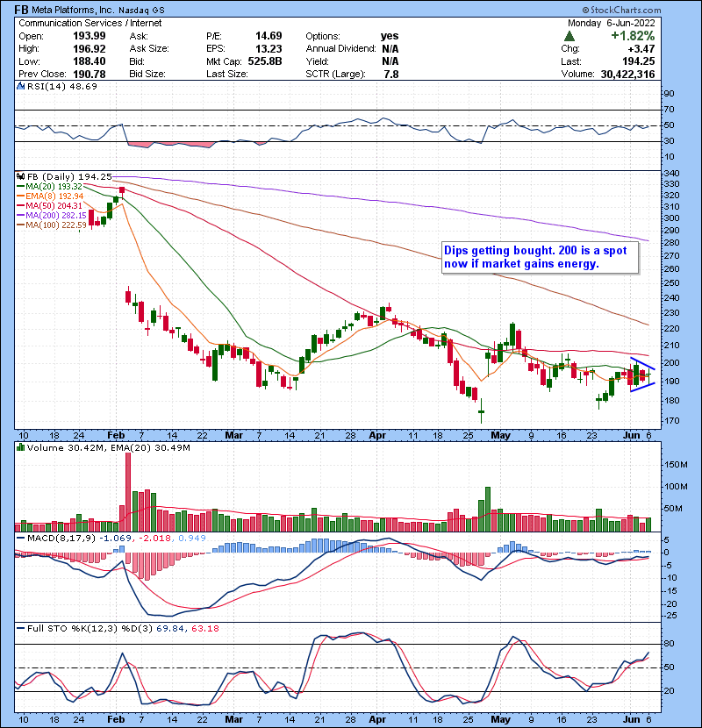The image size is (702, 728).
Task: Click the RSI(14) 48.69 label
Action: pos(62,86)
